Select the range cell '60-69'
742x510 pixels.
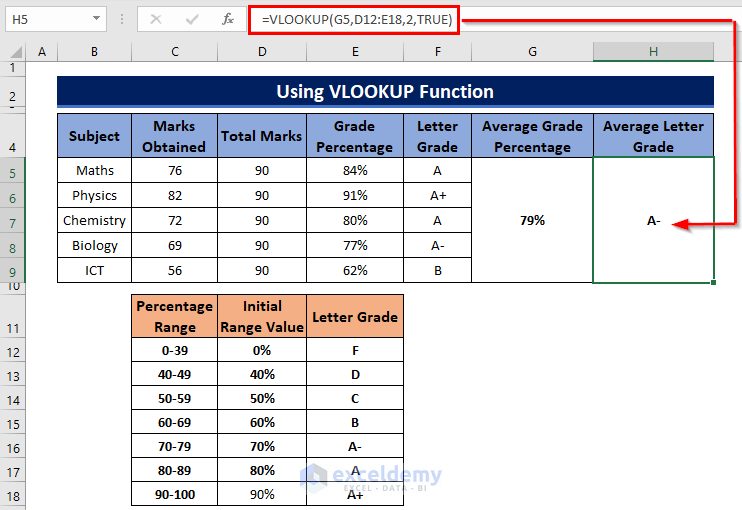click(x=174, y=422)
